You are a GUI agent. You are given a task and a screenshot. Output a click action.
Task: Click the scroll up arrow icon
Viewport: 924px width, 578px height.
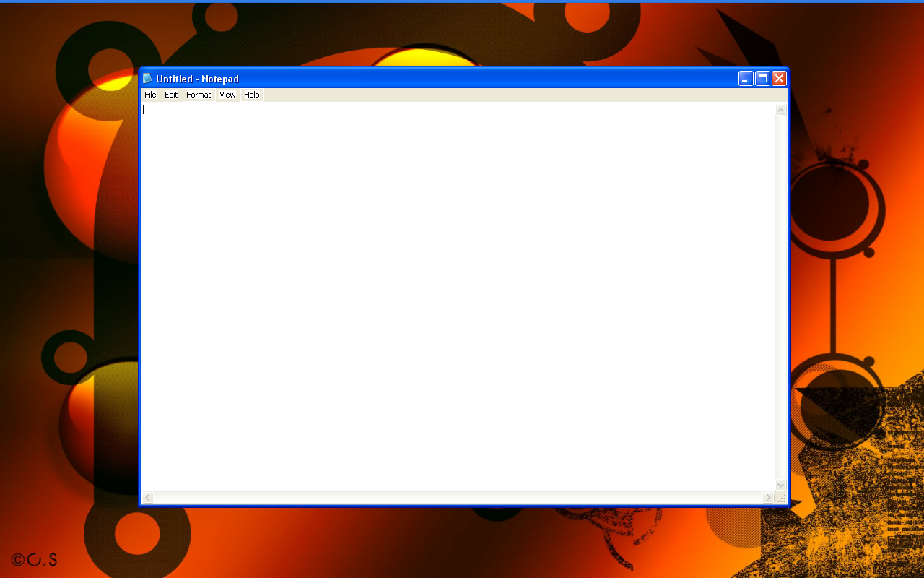(780, 110)
